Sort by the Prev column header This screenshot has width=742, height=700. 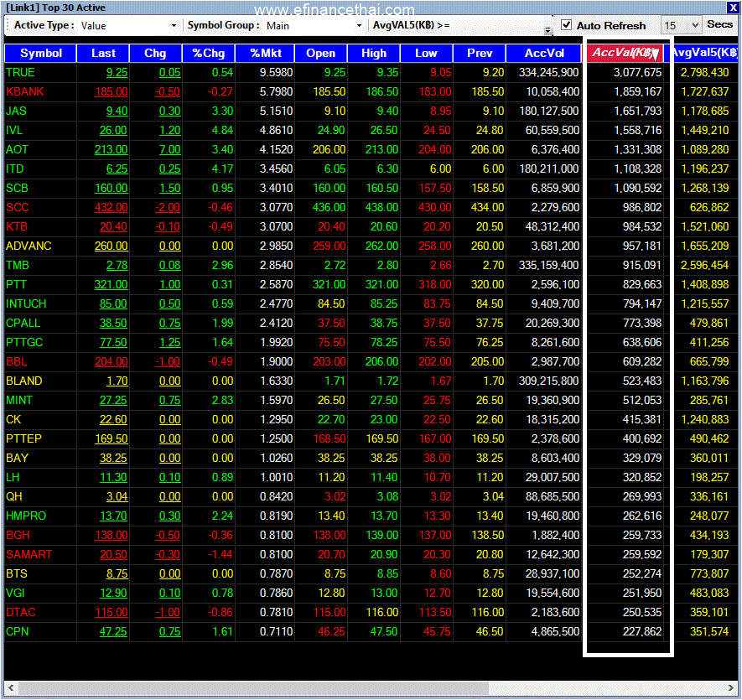click(x=480, y=53)
